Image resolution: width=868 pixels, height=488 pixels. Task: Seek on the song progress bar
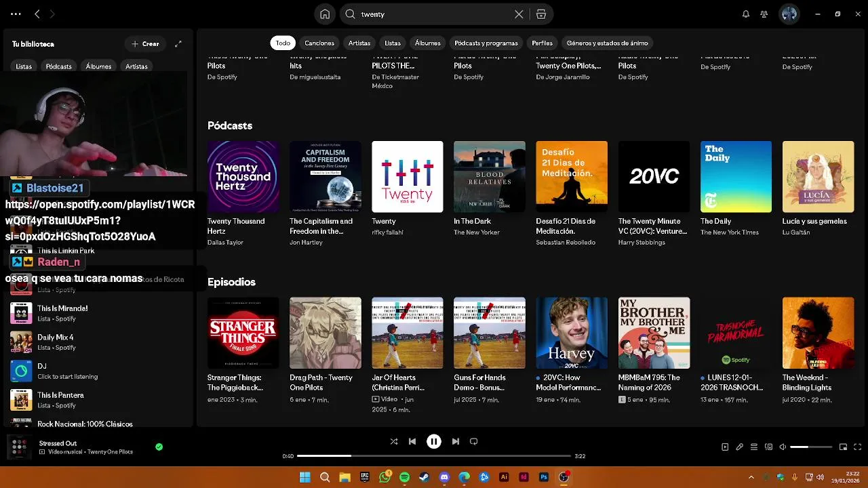433,456
